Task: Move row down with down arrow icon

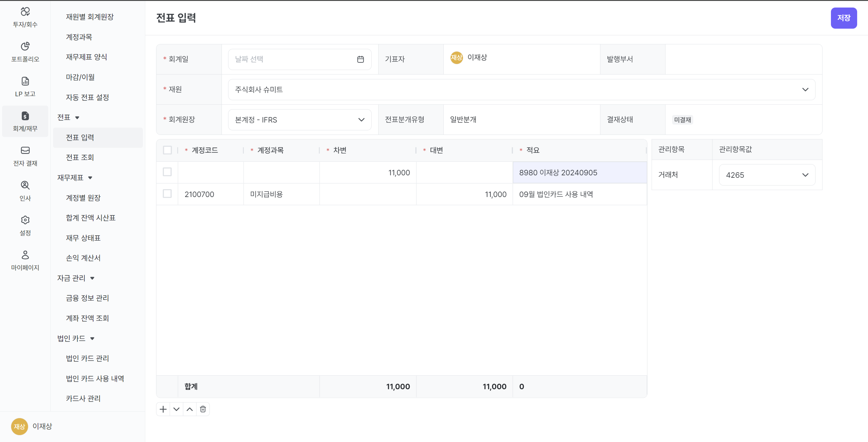Action: point(176,409)
